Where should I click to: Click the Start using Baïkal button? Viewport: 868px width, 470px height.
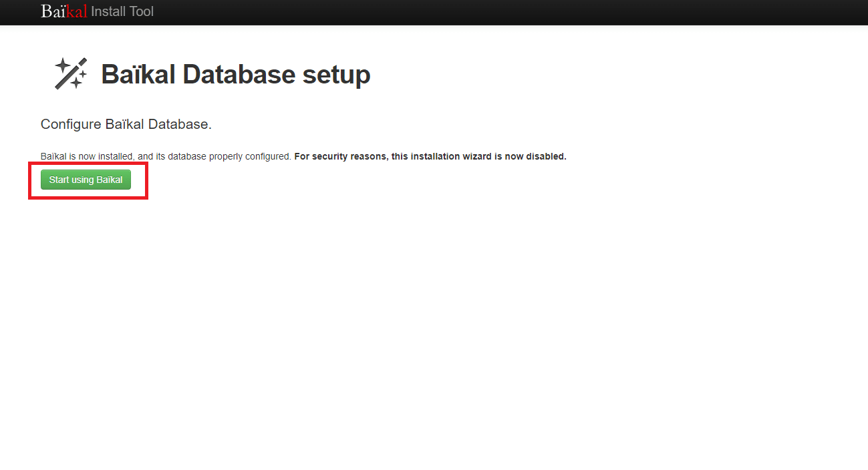86,180
